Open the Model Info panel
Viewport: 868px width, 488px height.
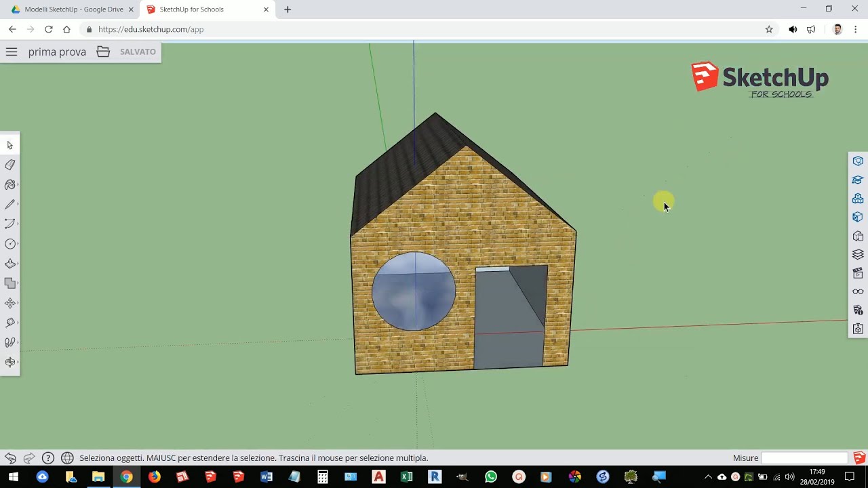pyautogui.click(x=858, y=310)
